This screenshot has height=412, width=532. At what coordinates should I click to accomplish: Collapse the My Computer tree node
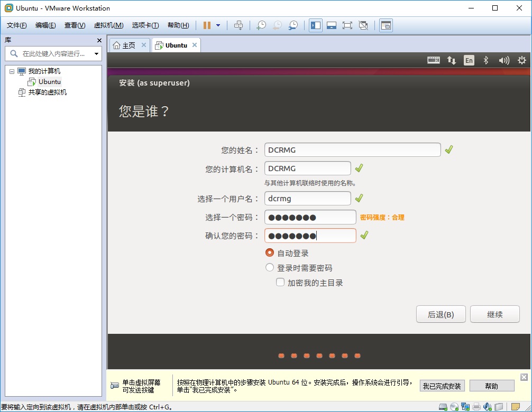click(12, 71)
